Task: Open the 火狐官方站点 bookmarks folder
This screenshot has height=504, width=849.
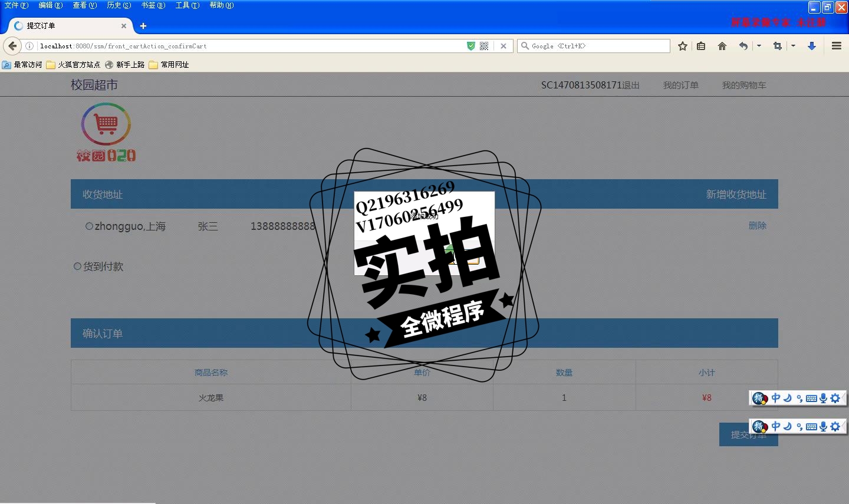Action: point(74,65)
